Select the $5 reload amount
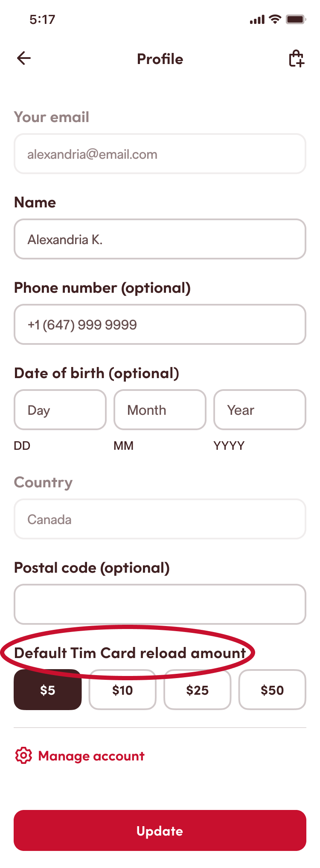320x868 pixels. pyautogui.click(x=48, y=690)
